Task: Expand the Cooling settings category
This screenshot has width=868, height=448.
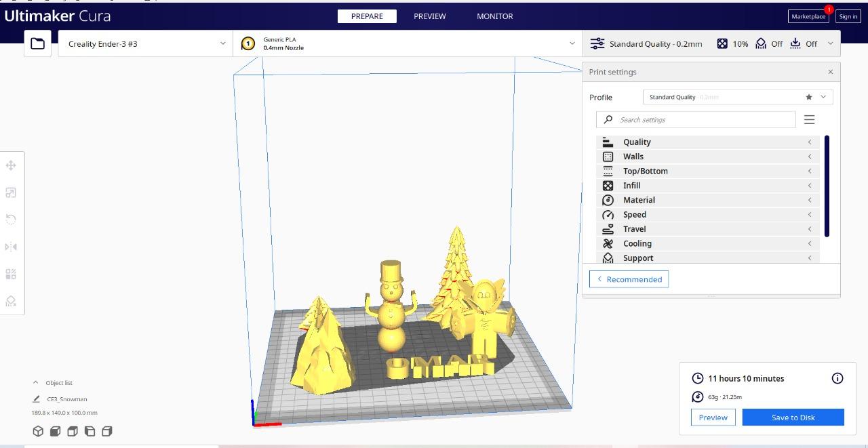Action: click(x=708, y=244)
